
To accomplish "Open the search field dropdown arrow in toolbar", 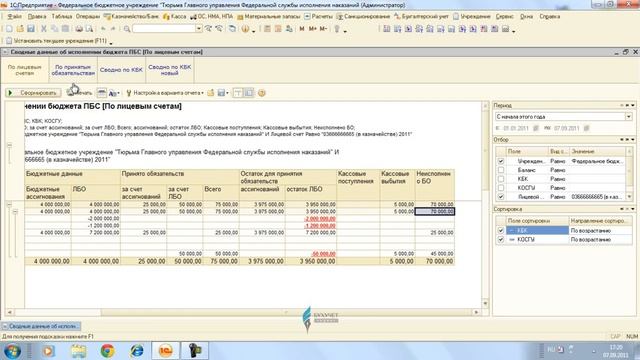I will pos(199,29).
